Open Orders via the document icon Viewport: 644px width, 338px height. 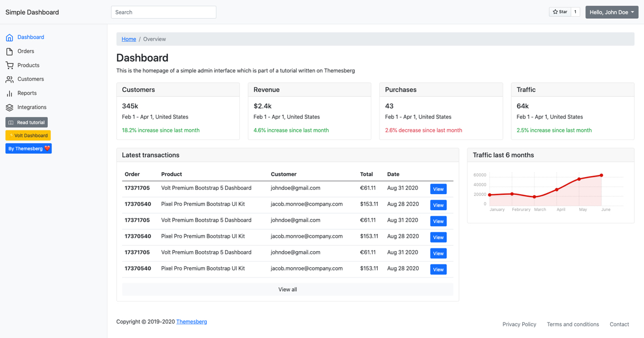pyautogui.click(x=9, y=51)
